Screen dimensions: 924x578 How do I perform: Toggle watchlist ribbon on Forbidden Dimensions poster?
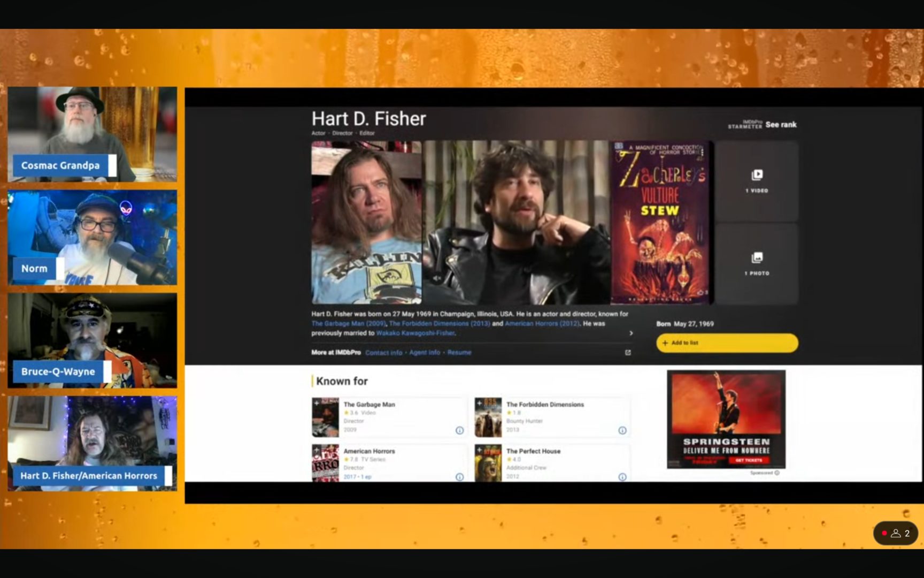tap(480, 403)
